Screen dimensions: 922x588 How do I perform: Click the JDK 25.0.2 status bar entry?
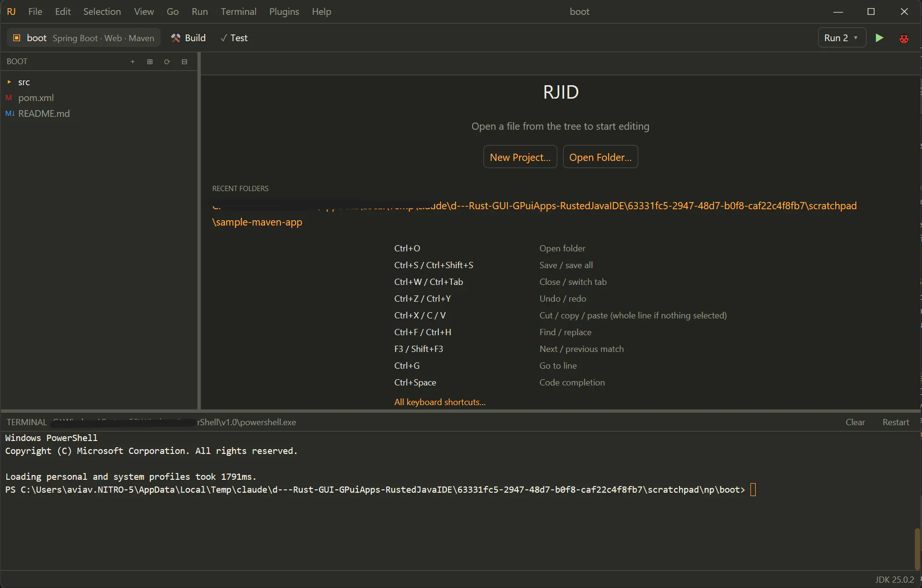tap(895, 579)
